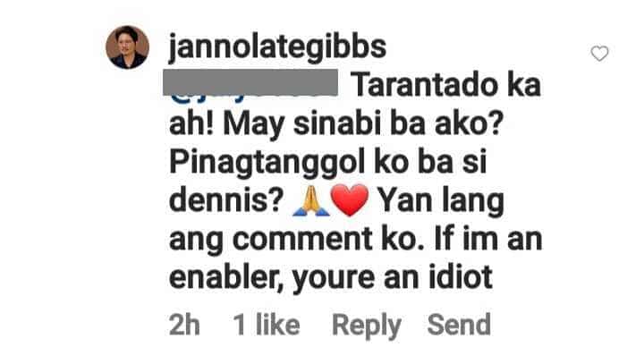Click the word enabler, in the last line
The width and height of the screenshot is (644, 364).
click(x=226, y=278)
